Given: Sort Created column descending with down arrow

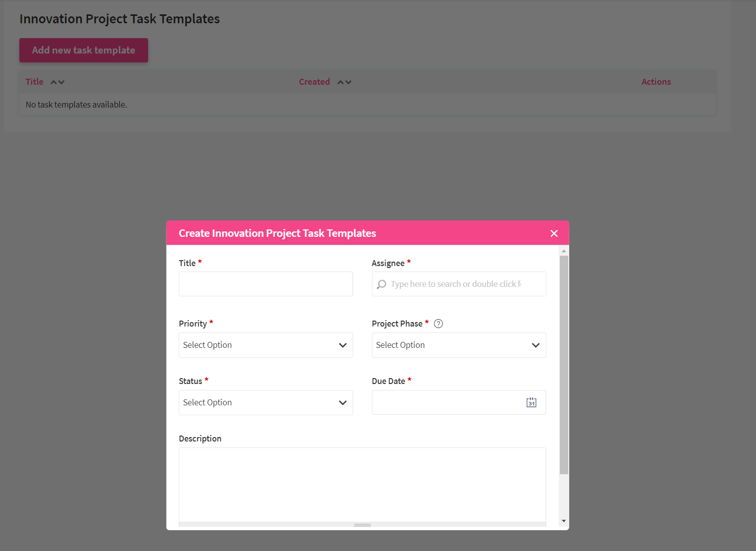Looking at the screenshot, I should coord(348,82).
